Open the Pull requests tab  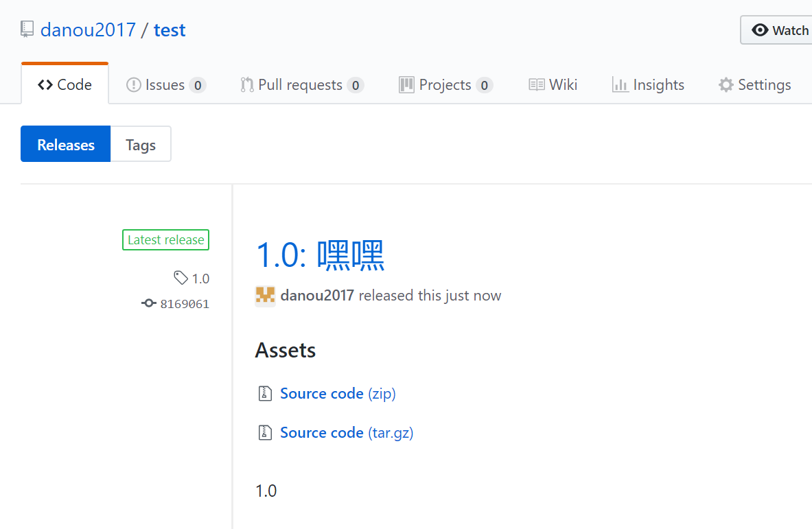pyautogui.click(x=301, y=85)
